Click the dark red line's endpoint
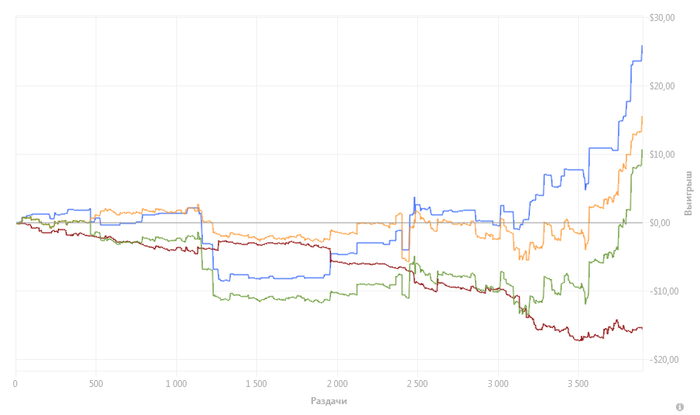Image resolution: width=700 pixels, height=415 pixels. pyautogui.click(x=642, y=328)
